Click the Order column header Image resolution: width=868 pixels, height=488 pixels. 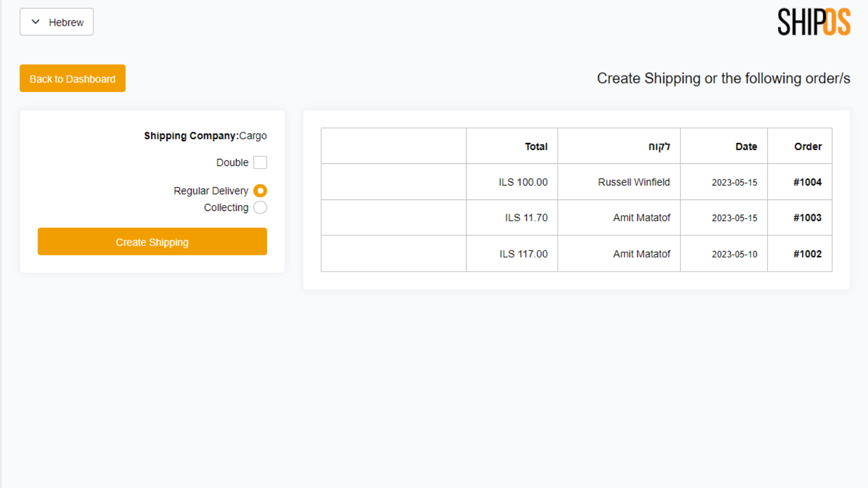pos(808,146)
